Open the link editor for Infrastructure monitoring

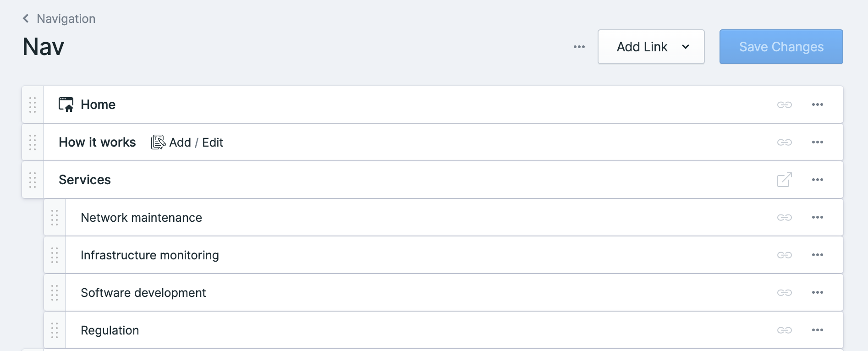tap(785, 255)
